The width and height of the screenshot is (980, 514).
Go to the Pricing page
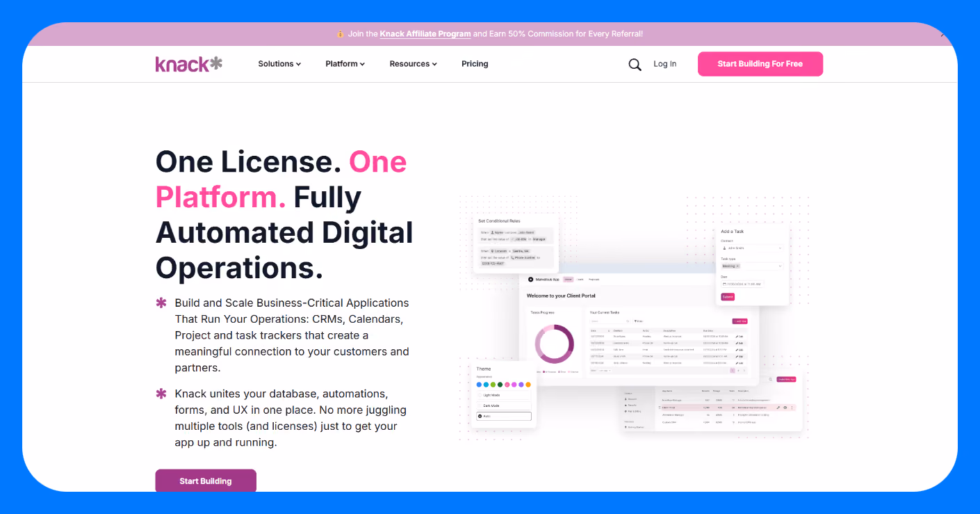pyautogui.click(x=475, y=64)
